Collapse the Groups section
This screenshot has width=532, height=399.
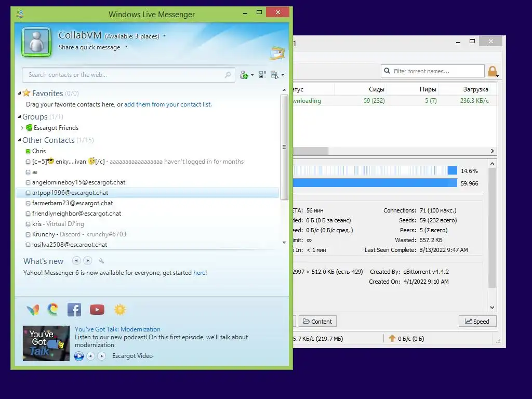pyautogui.click(x=19, y=117)
